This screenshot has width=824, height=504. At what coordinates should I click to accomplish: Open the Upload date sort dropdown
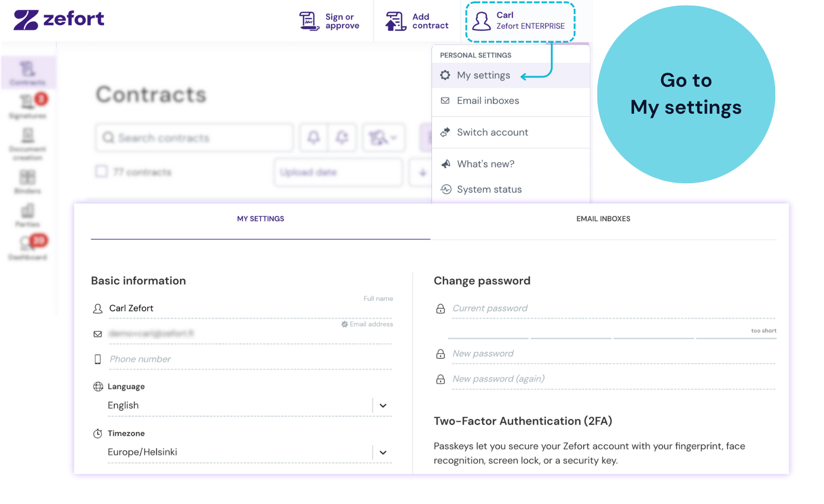click(x=338, y=173)
